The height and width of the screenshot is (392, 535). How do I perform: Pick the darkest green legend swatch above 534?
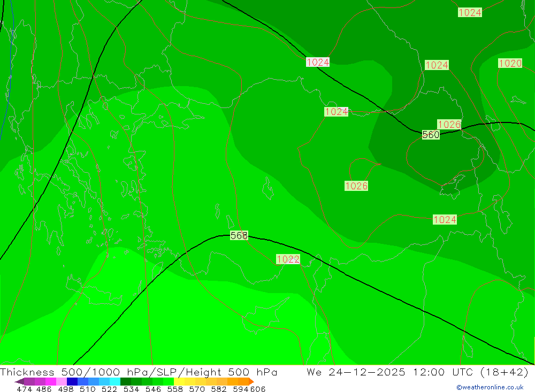click(126, 381)
